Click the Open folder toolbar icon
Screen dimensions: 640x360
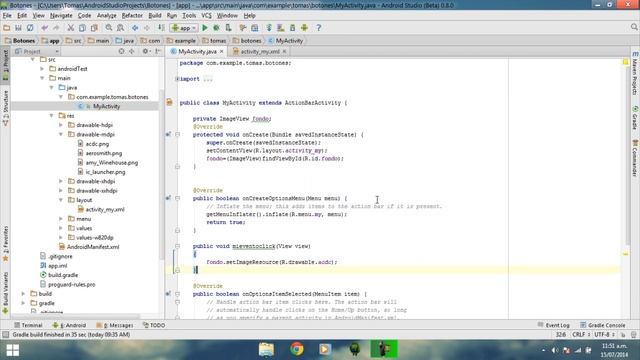[7, 28]
